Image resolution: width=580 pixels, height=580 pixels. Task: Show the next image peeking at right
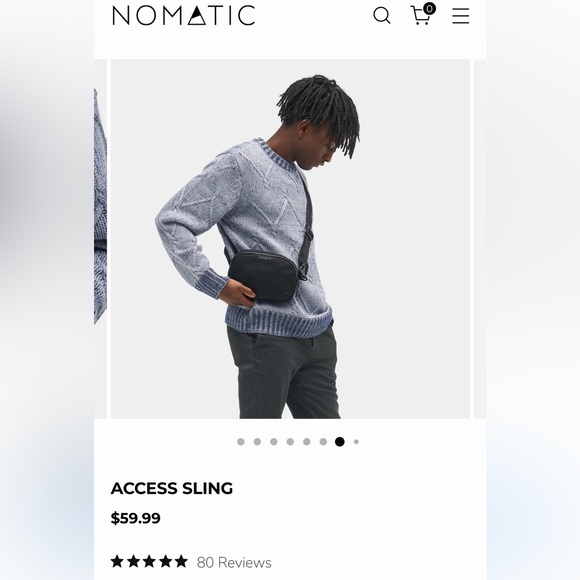(x=480, y=239)
